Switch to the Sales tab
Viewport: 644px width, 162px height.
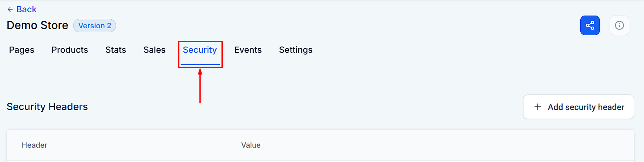click(154, 50)
